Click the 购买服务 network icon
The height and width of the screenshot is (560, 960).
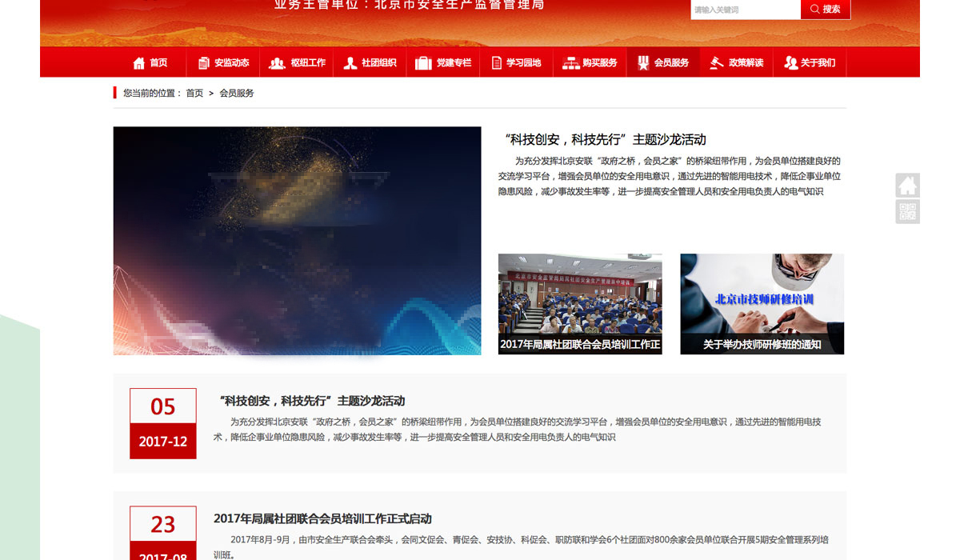click(570, 63)
